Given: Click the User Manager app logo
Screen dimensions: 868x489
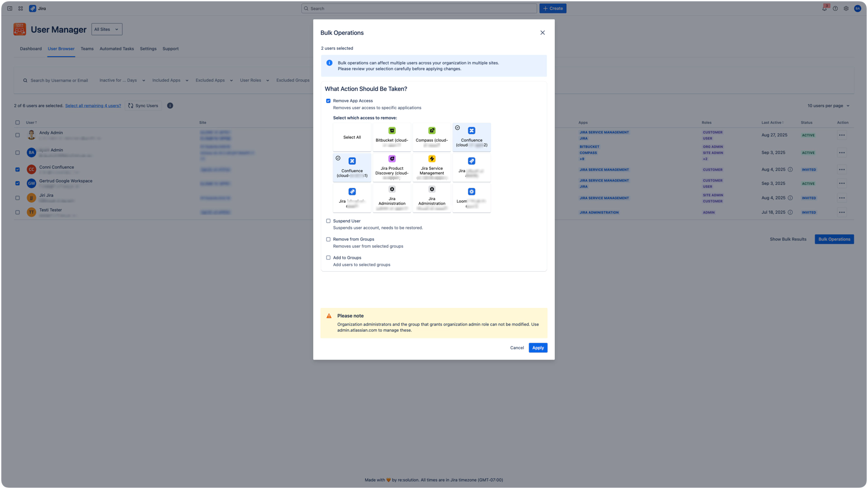Looking at the screenshot, I should pyautogui.click(x=19, y=29).
